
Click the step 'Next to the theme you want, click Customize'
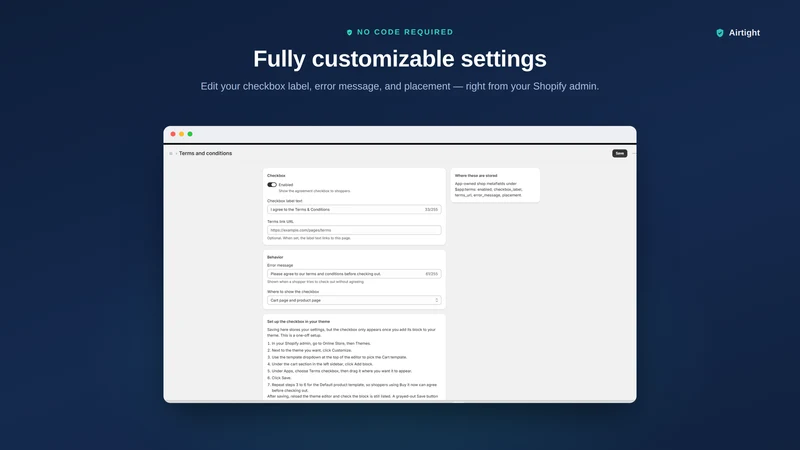(x=312, y=351)
